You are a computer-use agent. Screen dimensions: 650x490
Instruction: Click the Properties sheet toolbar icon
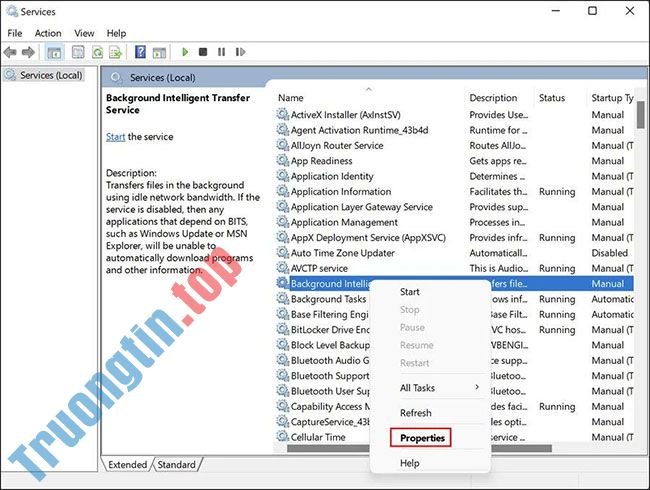point(78,52)
